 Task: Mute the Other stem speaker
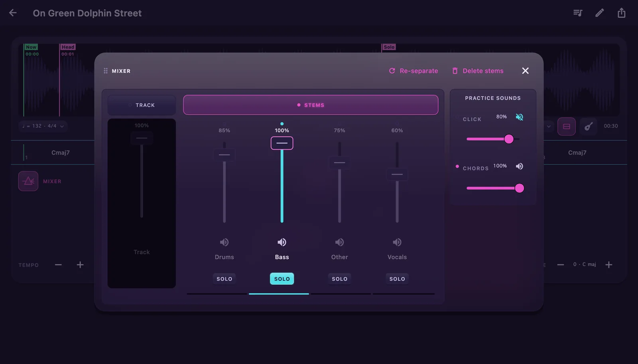click(x=339, y=242)
